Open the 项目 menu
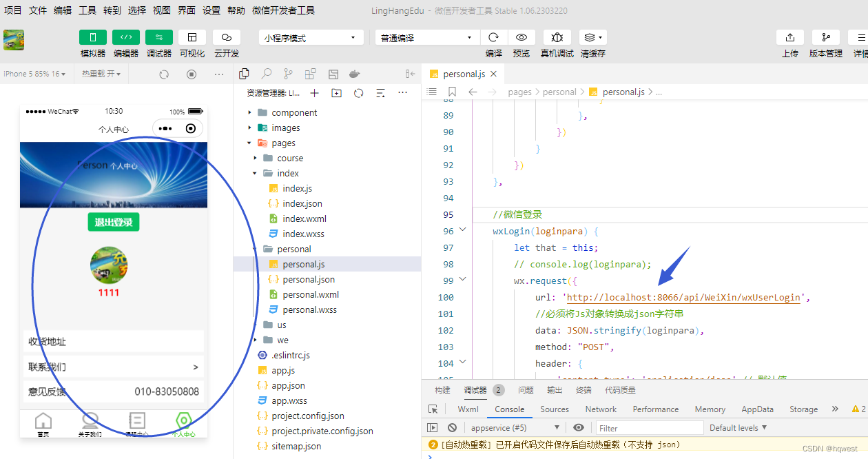868x459 pixels. pos(13,10)
